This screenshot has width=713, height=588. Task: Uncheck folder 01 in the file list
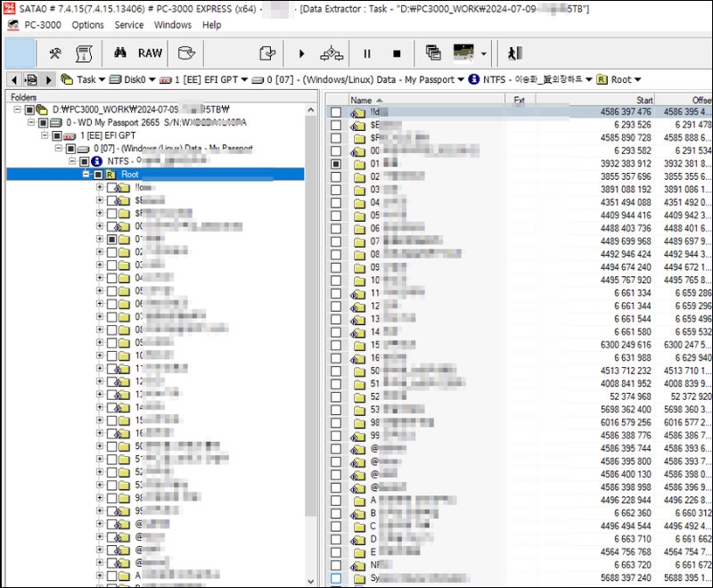tap(336, 164)
